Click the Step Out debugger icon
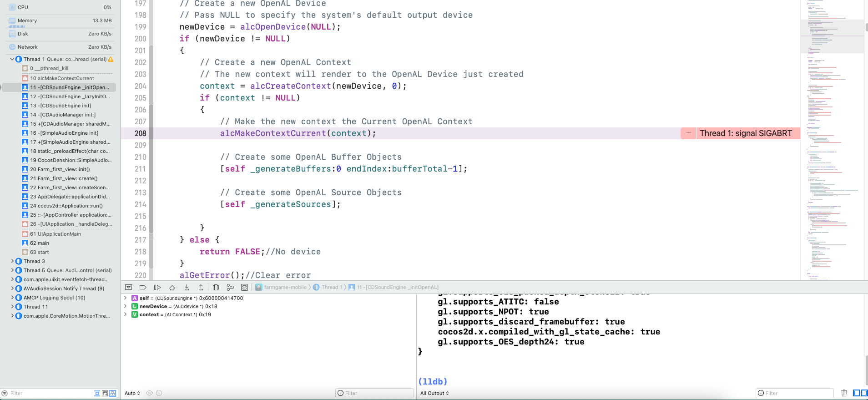 click(201, 287)
